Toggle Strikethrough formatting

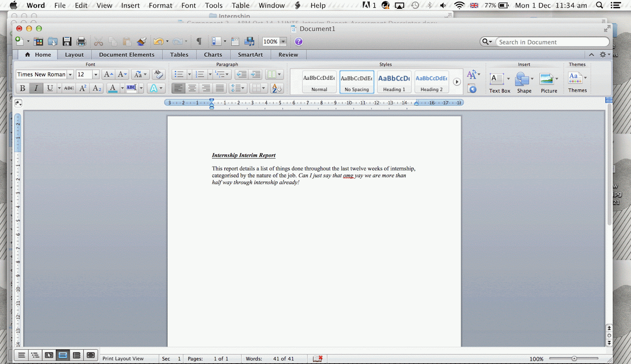click(69, 88)
